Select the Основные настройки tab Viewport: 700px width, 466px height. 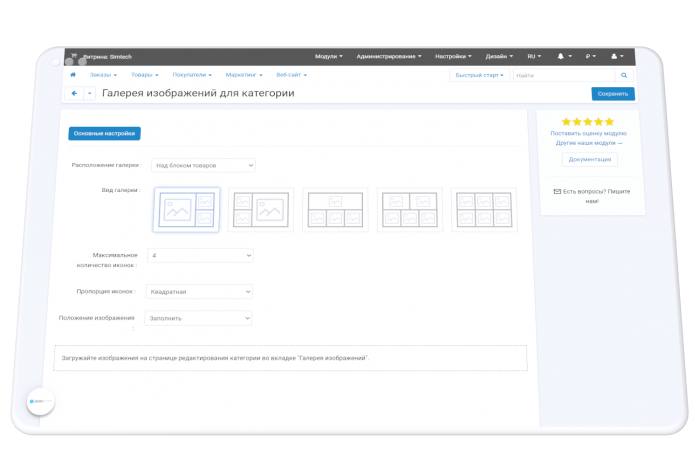[x=104, y=133]
